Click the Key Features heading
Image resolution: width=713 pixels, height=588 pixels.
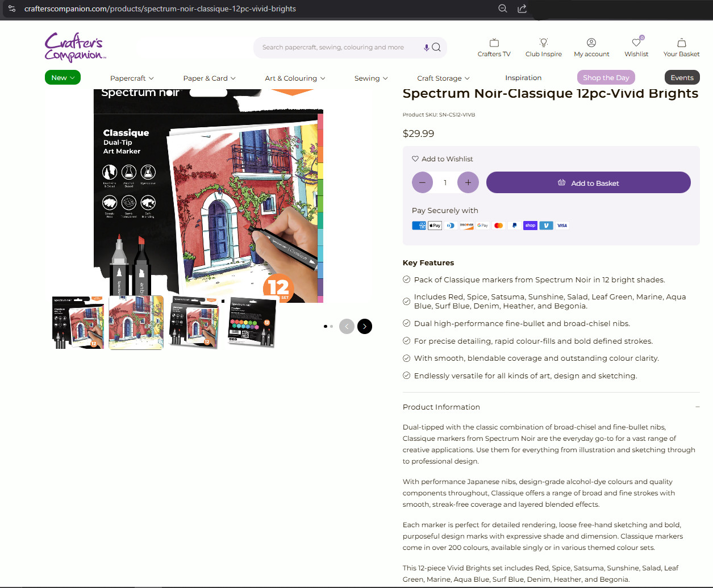428,262
